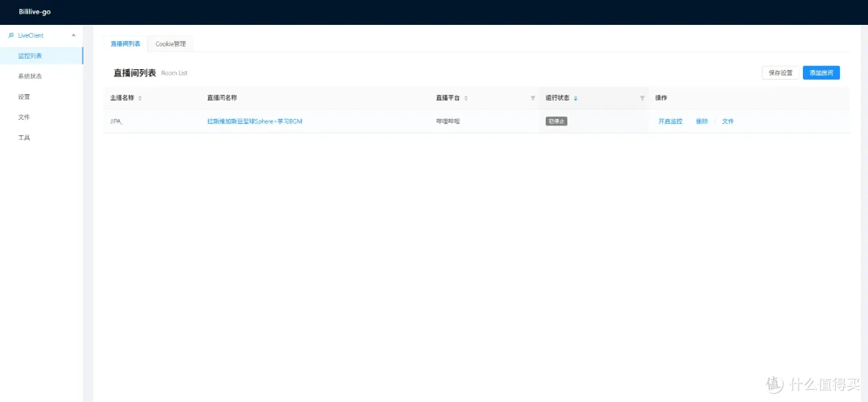
Task: Click the Bililive-go title in header
Action: coord(35,11)
